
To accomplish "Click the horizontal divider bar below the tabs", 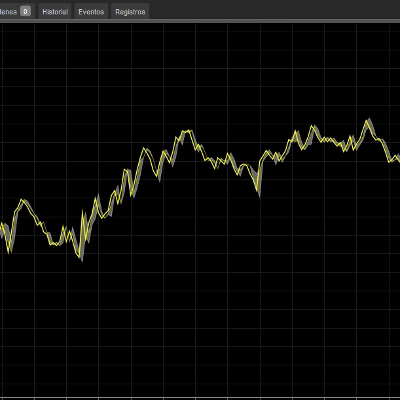I will pyautogui.click(x=200, y=21).
